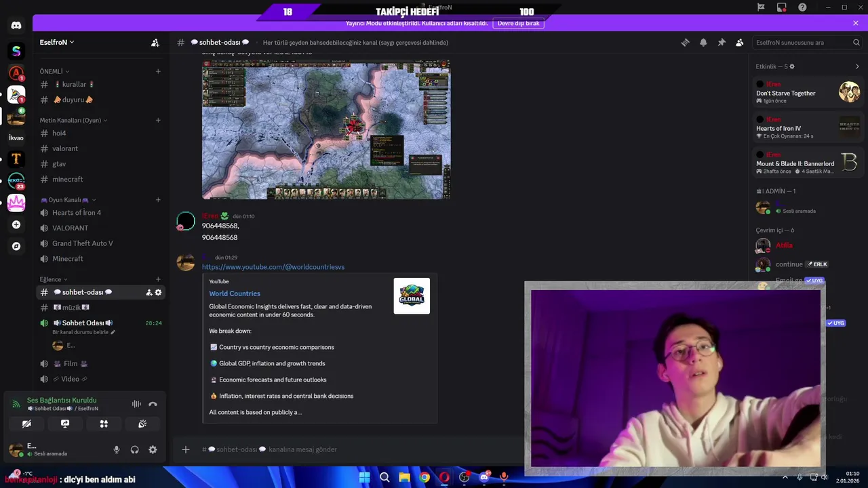Open the valorant text channel
The image size is (868, 488).
pyautogui.click(x=100, y=148)
